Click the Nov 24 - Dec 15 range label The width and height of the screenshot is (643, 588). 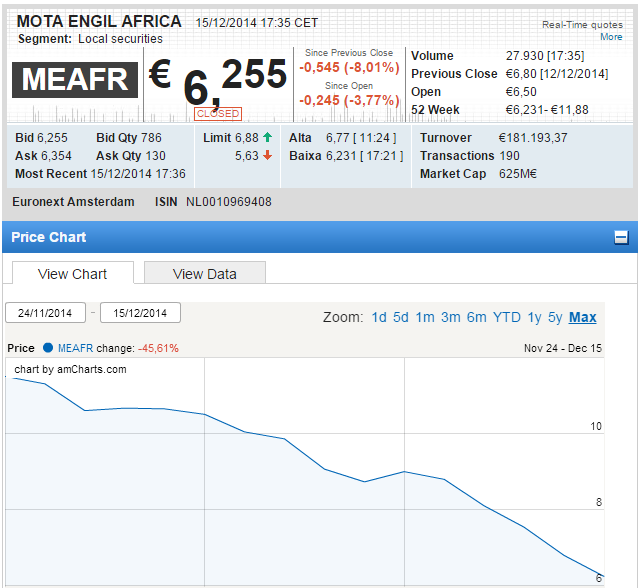coord(563,348)
